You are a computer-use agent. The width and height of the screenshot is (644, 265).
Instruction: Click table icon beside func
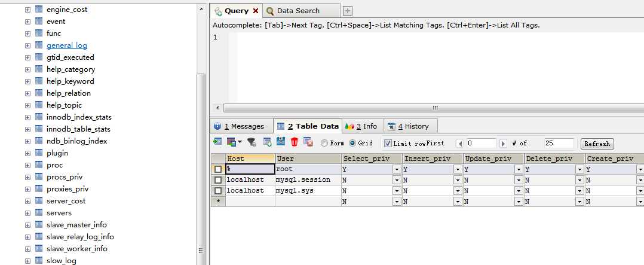39,33
